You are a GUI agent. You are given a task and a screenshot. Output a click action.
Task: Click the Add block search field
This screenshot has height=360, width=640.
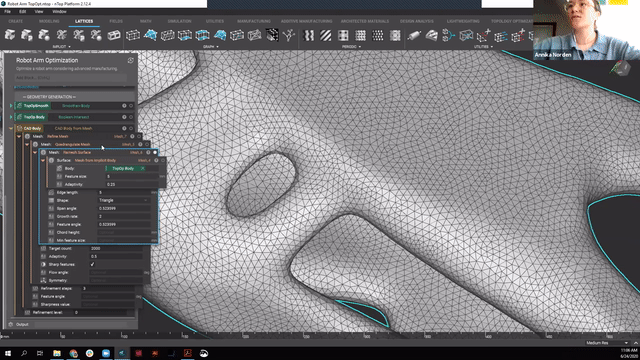click(70, 78)
